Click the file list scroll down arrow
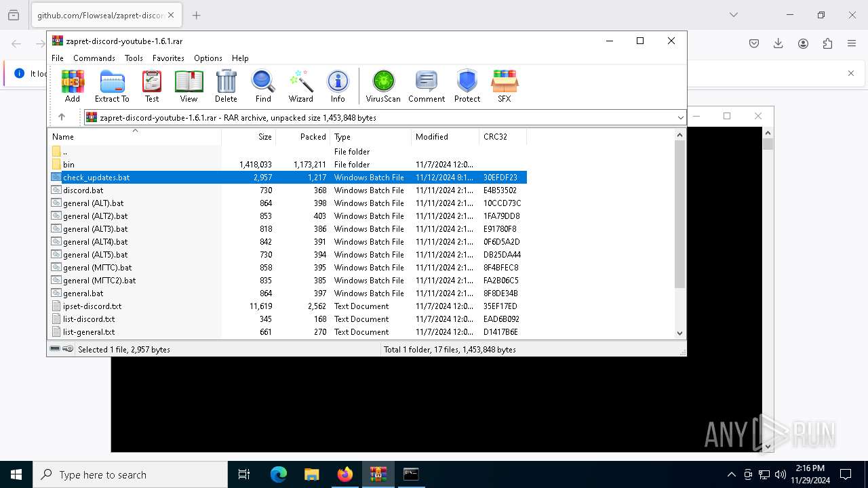This screenshot has width=868, height=488. click(x=680, y=333)
